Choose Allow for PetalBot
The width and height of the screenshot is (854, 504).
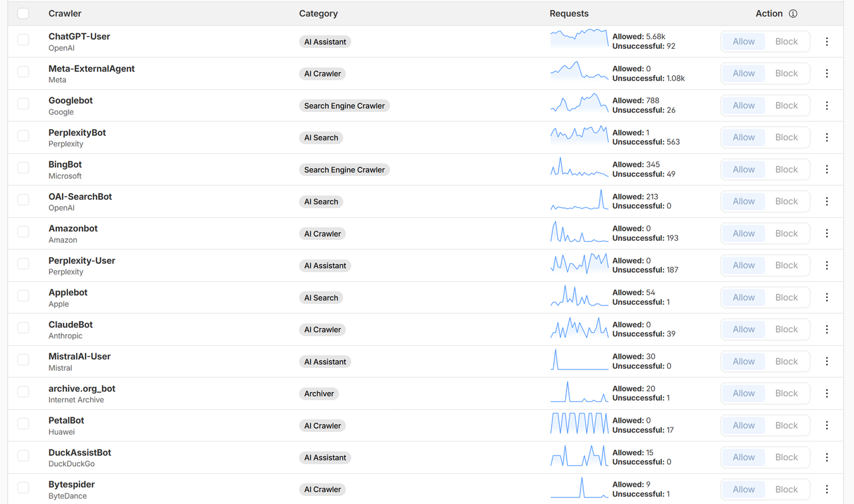click(744, 425)
